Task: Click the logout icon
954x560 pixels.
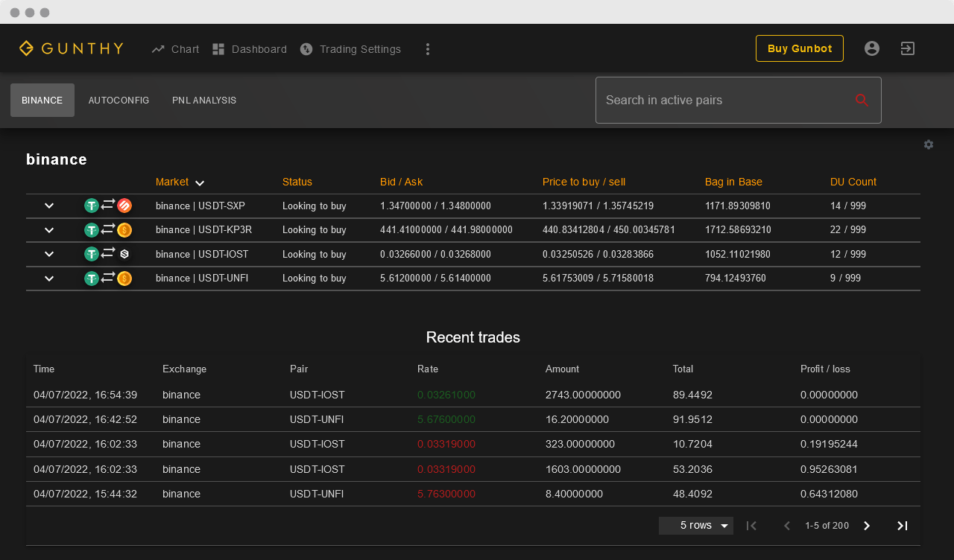Action: tap(908, 48)
